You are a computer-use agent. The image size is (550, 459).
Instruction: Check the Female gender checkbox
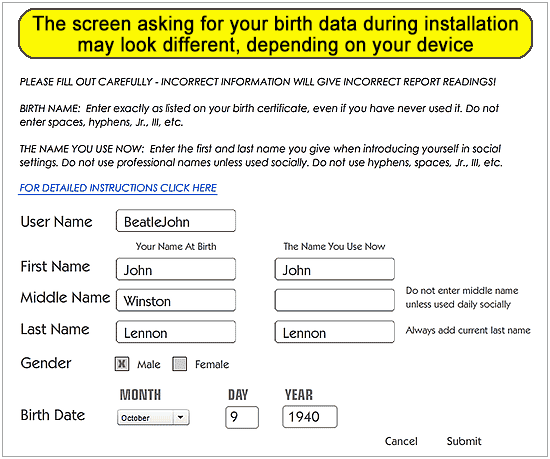[x=180, y=364]
